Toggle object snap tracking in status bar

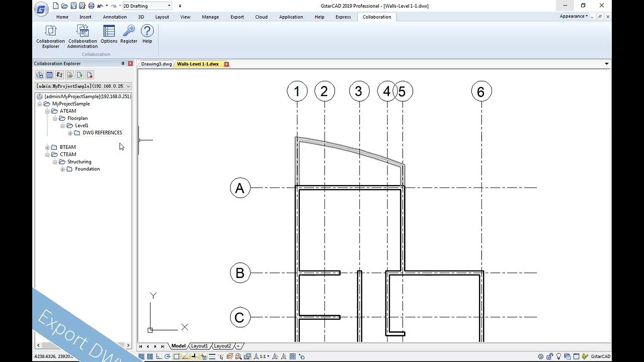click(x=186, y=356)
